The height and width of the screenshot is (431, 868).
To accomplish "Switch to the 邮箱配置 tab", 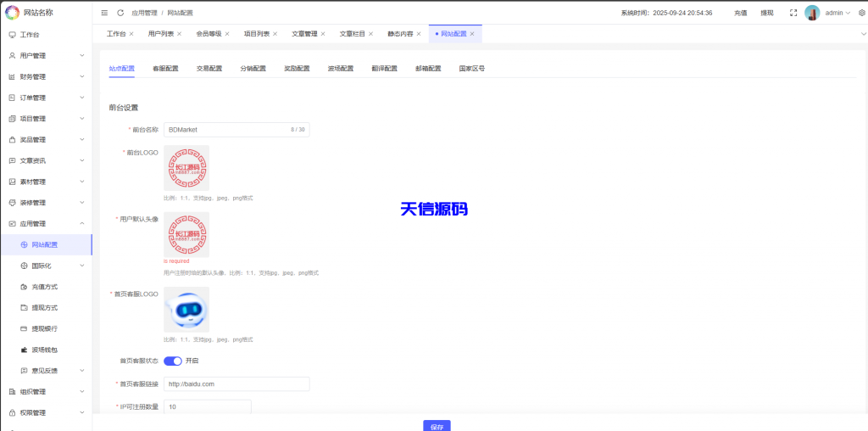I will 428,68.
